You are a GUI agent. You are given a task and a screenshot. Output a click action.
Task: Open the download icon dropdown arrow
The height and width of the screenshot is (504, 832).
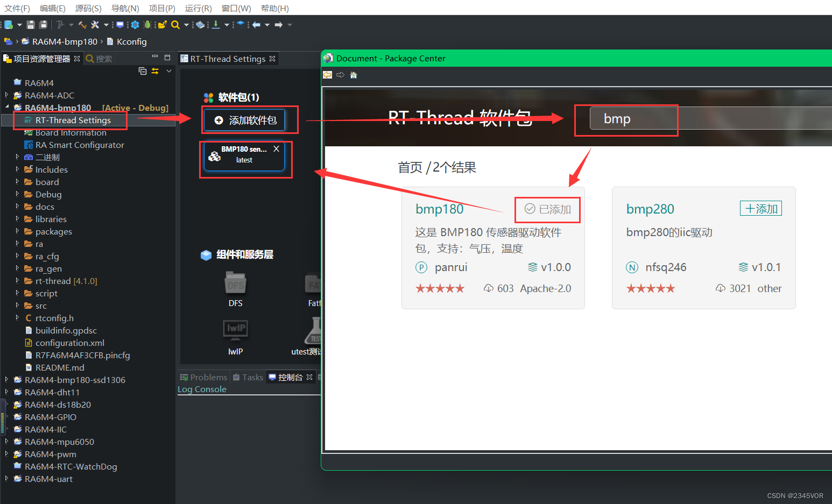click(227, 25)
